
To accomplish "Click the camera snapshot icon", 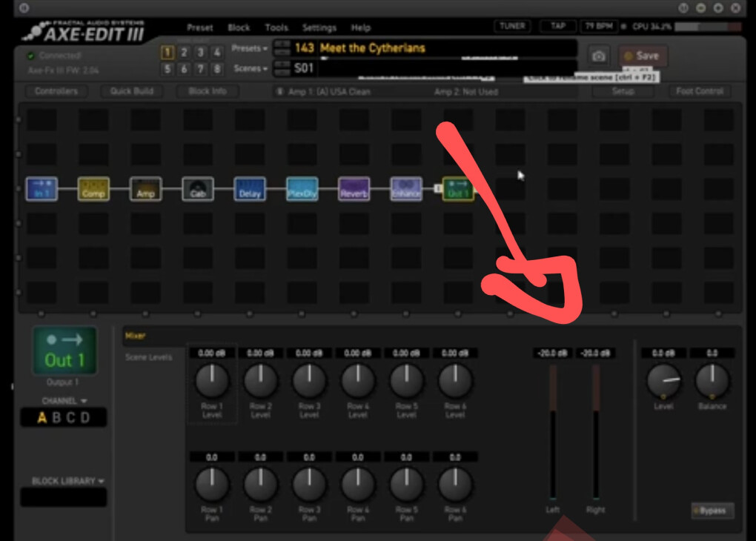I will click(x=598, y=56).
